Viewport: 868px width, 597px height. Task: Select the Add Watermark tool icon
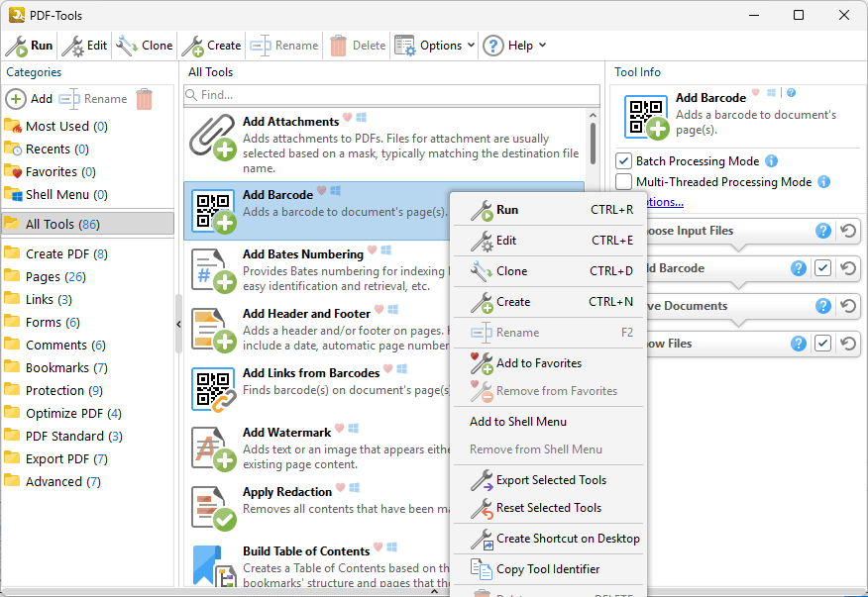tap(213, 448)
